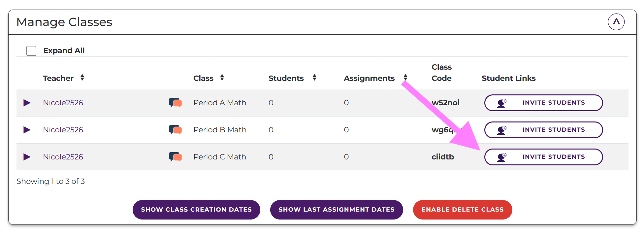The width and height of the screenshot is (644, 238).
Task: Sort table by Teacher column arrows
Action: point(82,78)
